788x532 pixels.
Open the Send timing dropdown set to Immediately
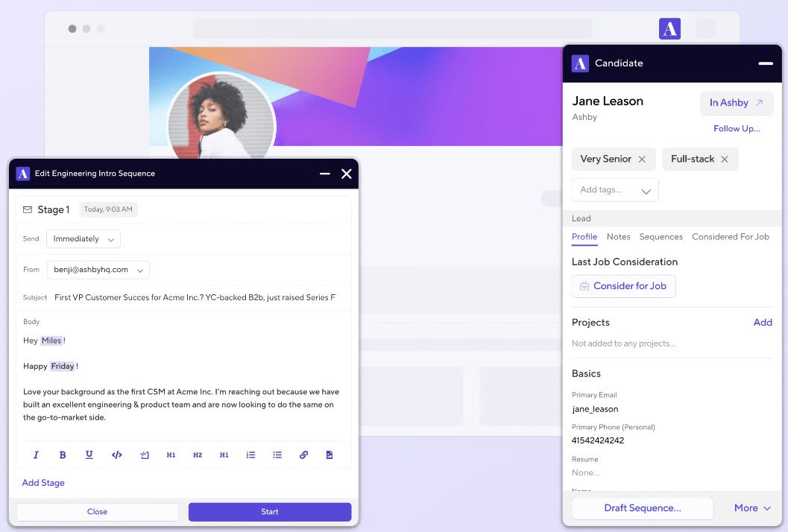point(83,239)
